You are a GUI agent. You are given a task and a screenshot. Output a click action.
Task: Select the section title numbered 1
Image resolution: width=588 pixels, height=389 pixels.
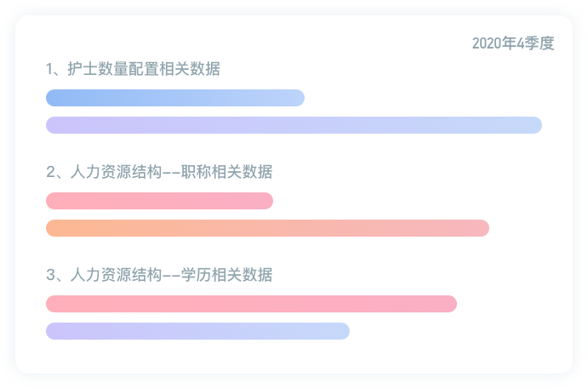coord(133,69)
